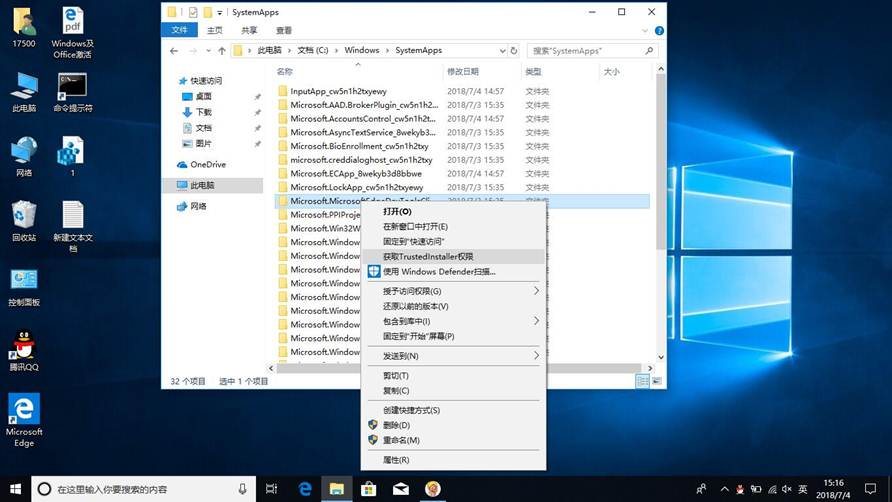Switch to the 共享 ribbon tab

pyautogui.click(x=249, y=30)
